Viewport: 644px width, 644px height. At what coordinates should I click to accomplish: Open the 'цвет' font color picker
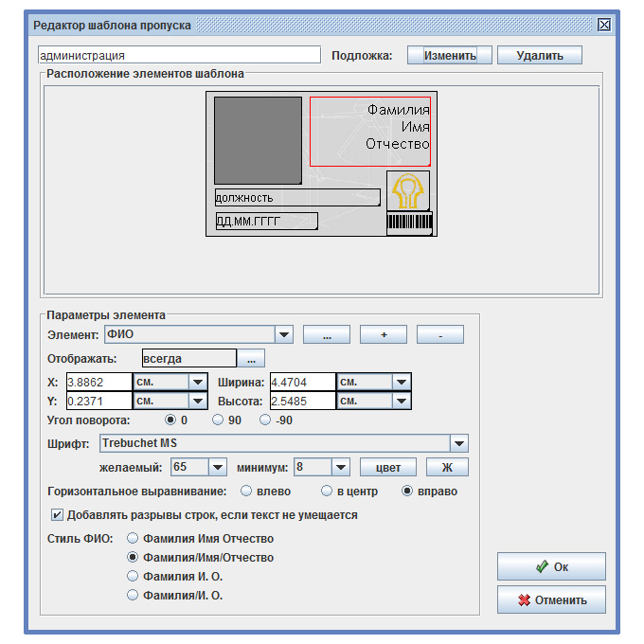click(388, 467)
